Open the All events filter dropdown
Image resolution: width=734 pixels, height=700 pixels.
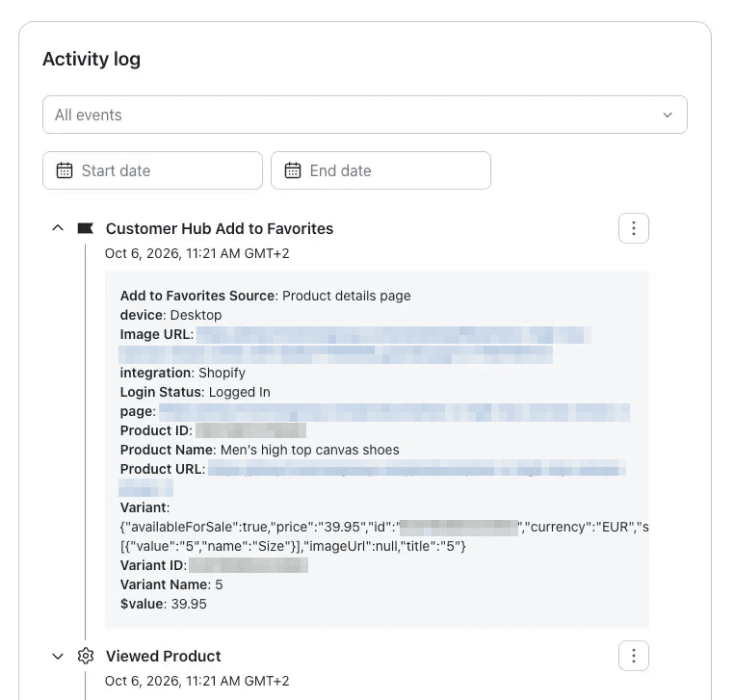[x=365, y=115]
